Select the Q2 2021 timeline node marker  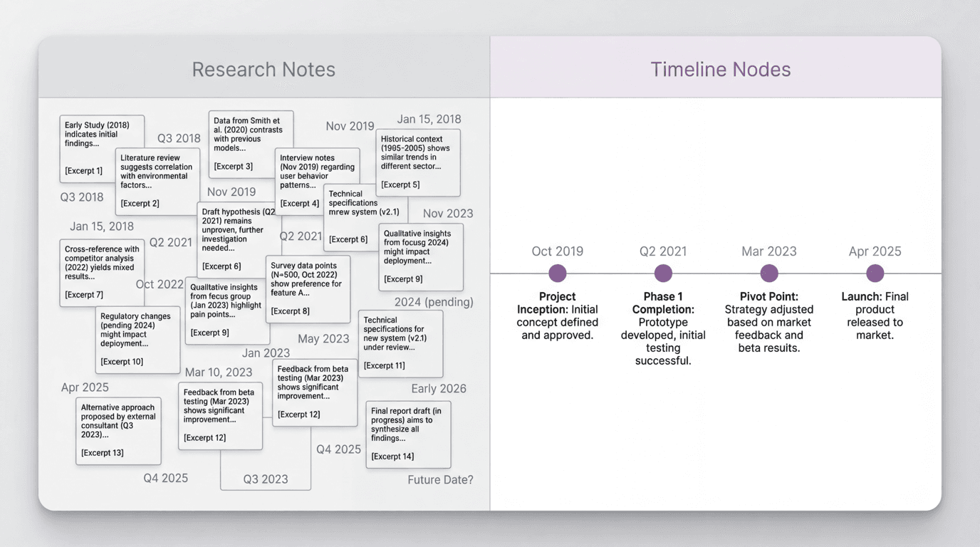pyautogui.click(x=662, y=273)
